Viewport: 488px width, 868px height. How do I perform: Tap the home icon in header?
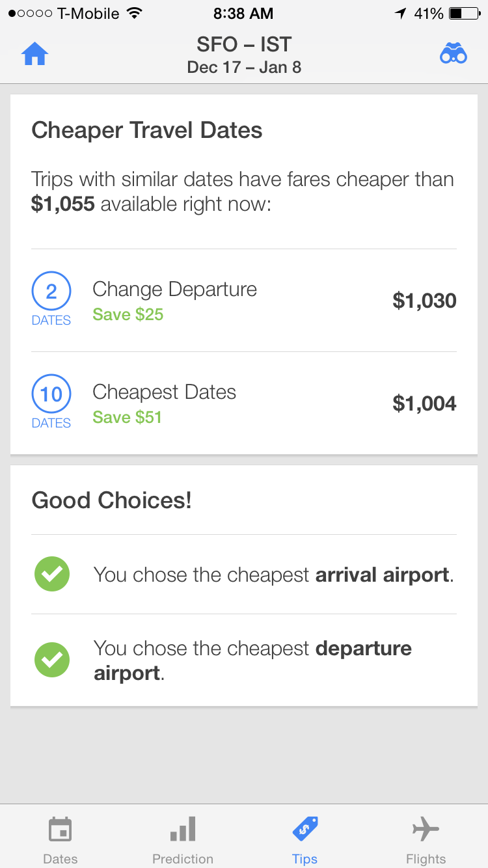(x=35, y=55)
